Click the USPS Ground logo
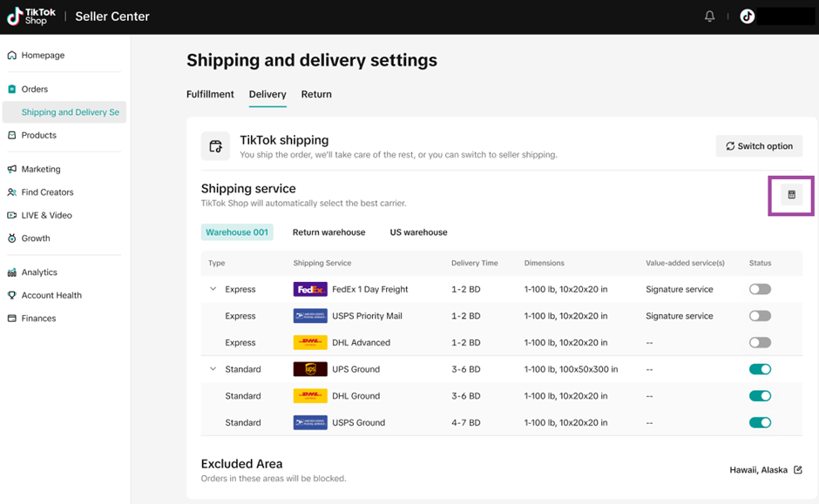Screen dimensions: 819x504 [x=310, y=422]
